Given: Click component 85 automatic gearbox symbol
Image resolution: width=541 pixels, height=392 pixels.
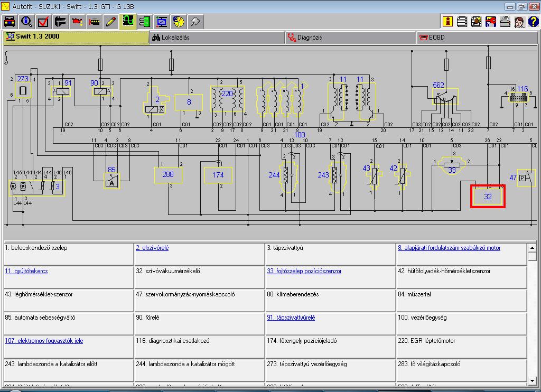Looking at the screenshot, I should pos(112,181).
